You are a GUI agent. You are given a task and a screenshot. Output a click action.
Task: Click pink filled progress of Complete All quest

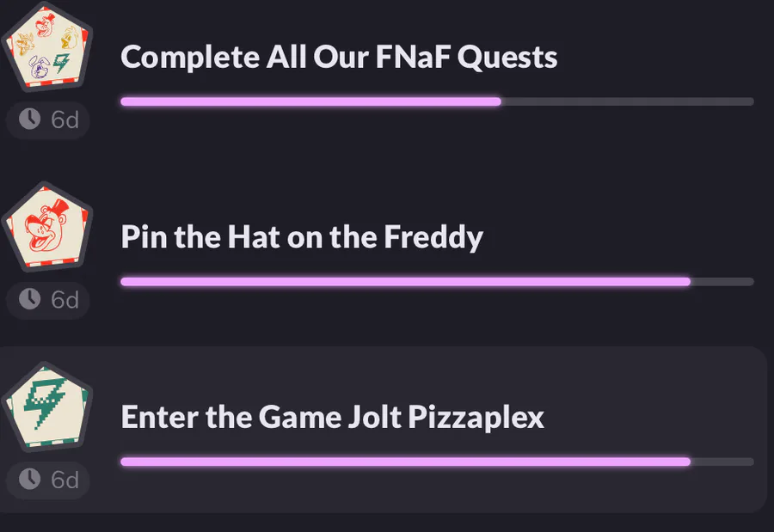(x=311, y=101)
